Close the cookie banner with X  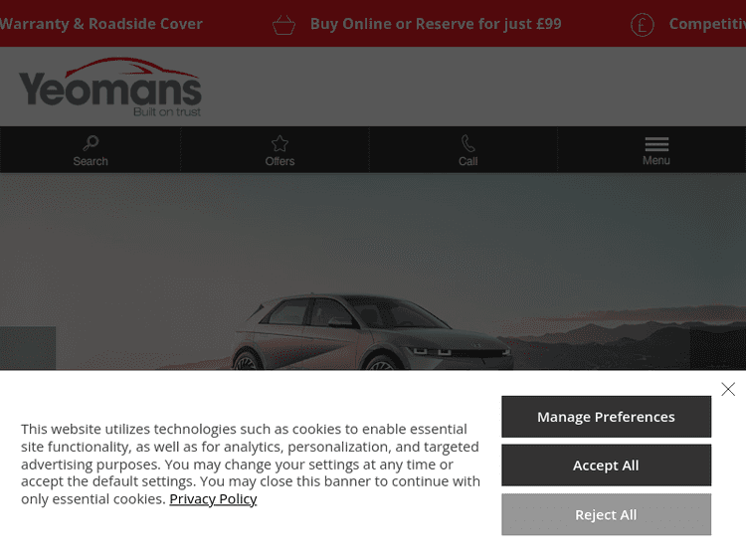728,389
